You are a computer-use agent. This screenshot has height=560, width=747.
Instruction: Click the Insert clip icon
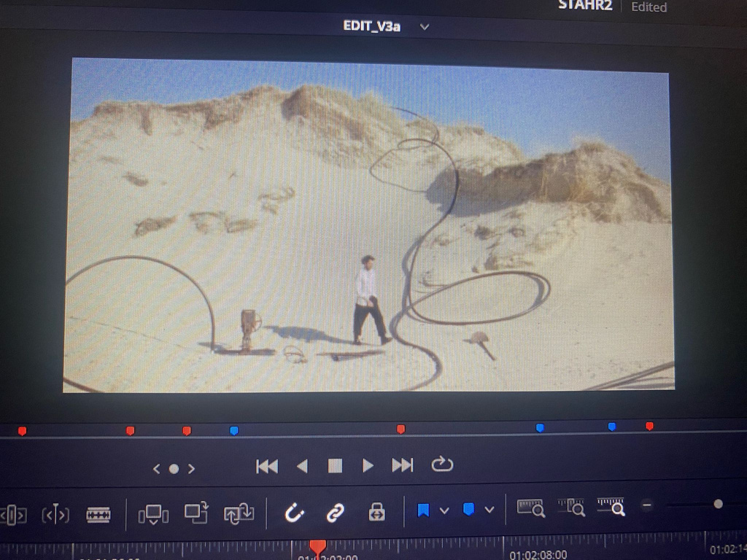coord(153,514)
